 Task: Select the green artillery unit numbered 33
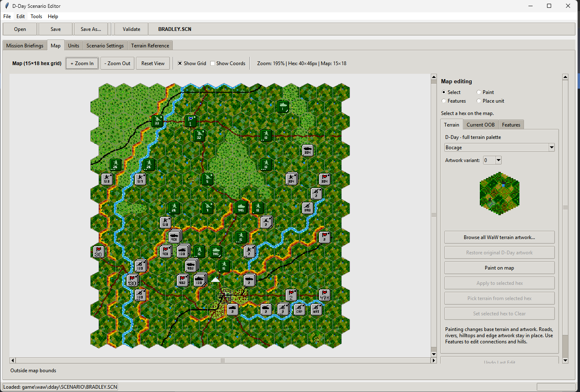point(157,121)
